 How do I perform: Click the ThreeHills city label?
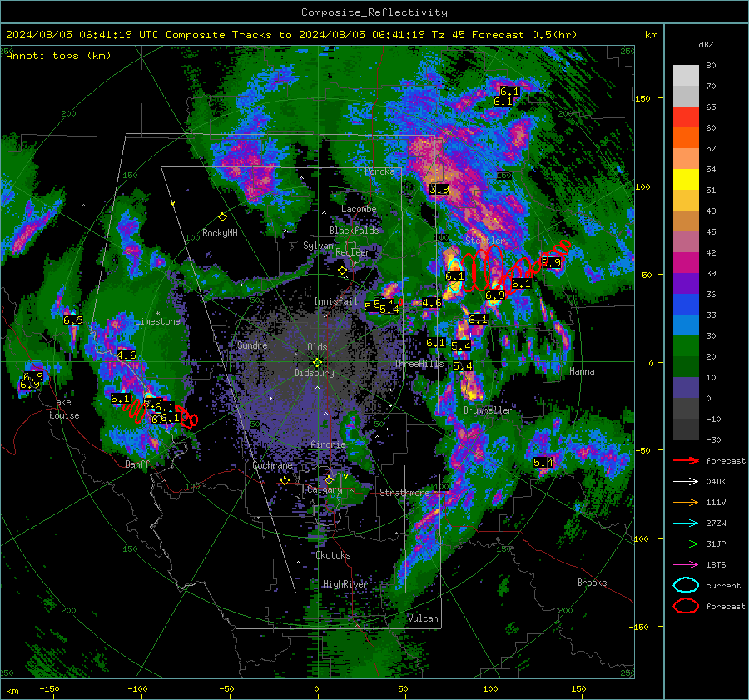click(419, 364)
